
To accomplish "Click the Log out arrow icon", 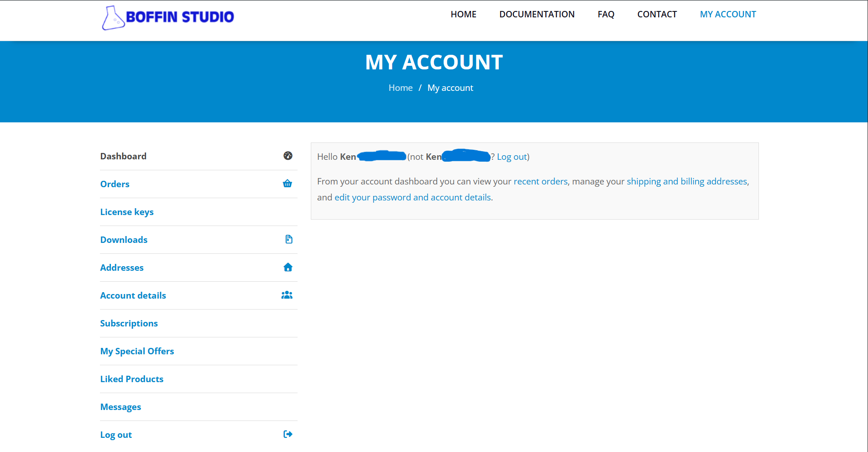I will (x=288, y=434).
